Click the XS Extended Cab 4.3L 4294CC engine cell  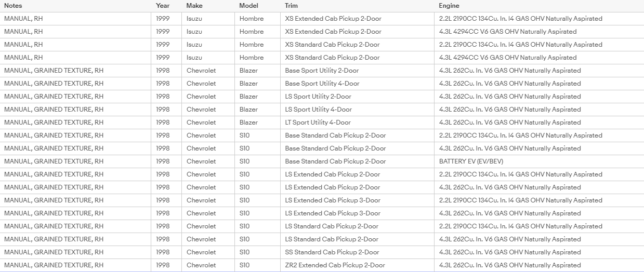click(x=539, y=32)
